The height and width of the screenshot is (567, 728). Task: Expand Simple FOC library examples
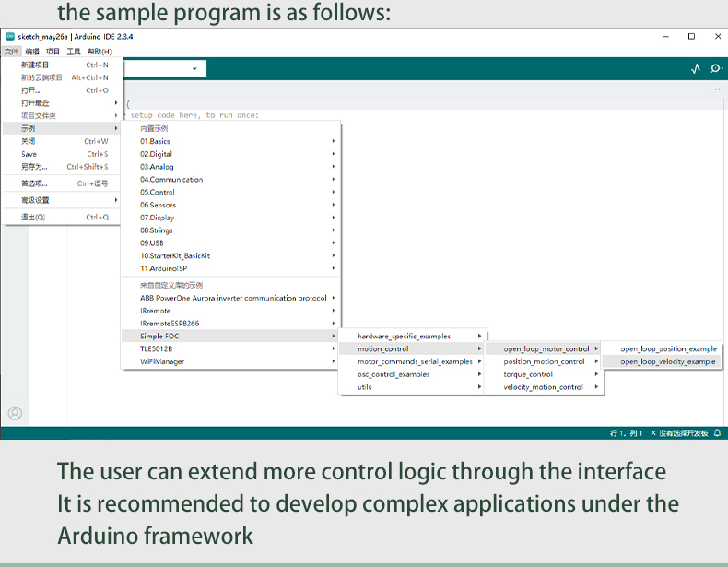[230, 336]
